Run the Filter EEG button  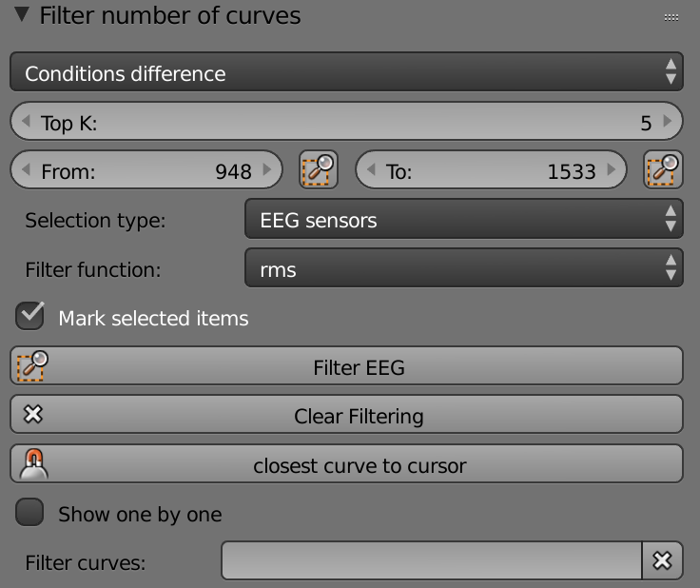[346, 366]
